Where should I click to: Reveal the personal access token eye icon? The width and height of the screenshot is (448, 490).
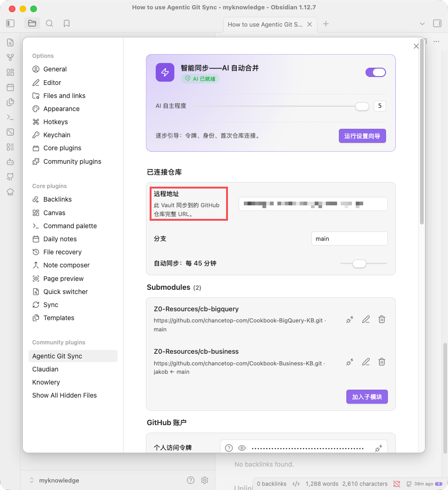point(242,448)
